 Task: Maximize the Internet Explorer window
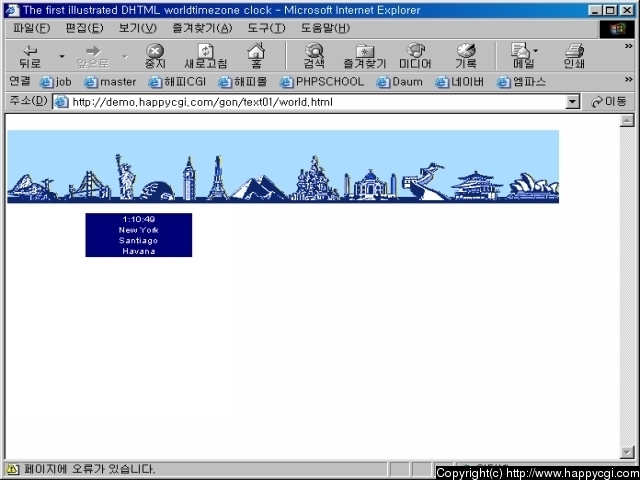(610, 10)
